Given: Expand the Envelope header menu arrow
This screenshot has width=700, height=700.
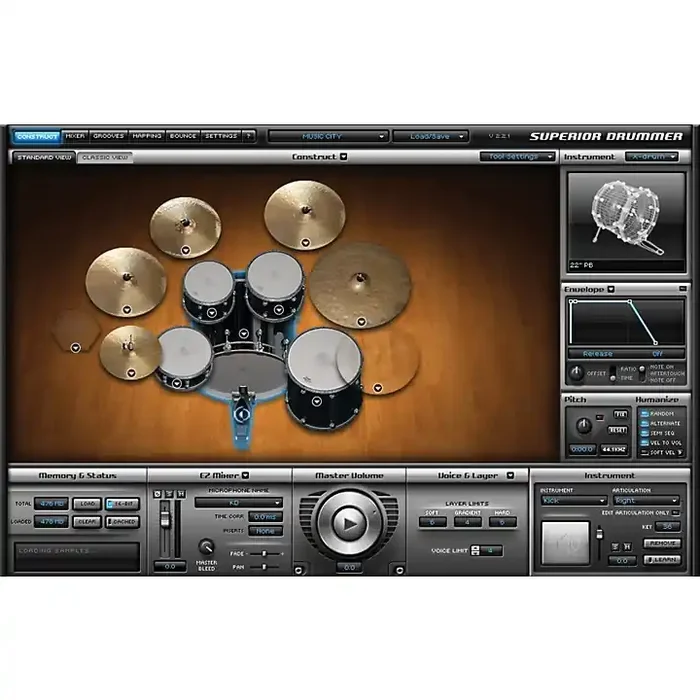Looking at the screenshot, I should click(x=611, y=289).
